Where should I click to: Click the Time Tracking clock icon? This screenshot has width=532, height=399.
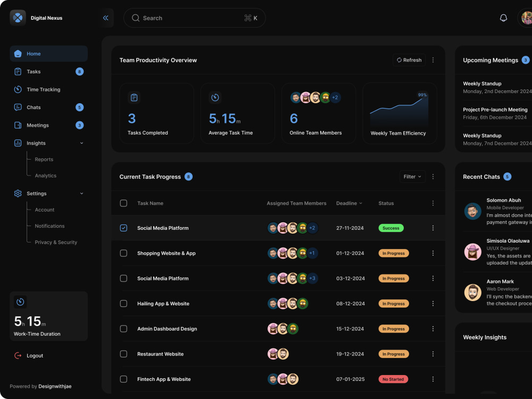[x=18, y=89]
